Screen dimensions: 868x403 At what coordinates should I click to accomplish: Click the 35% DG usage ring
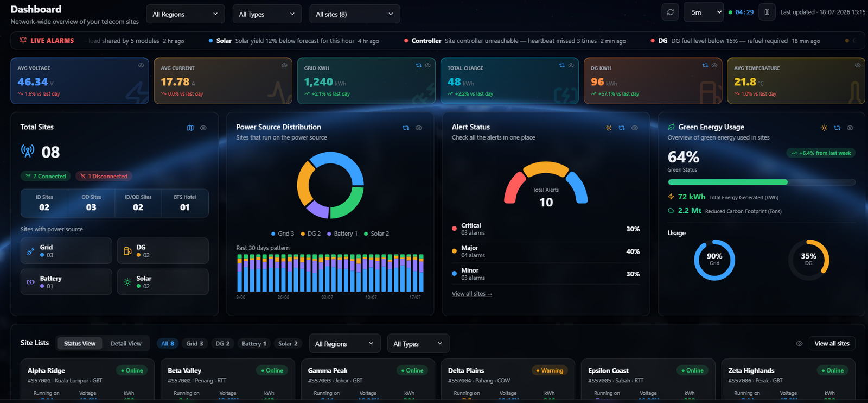808,260
